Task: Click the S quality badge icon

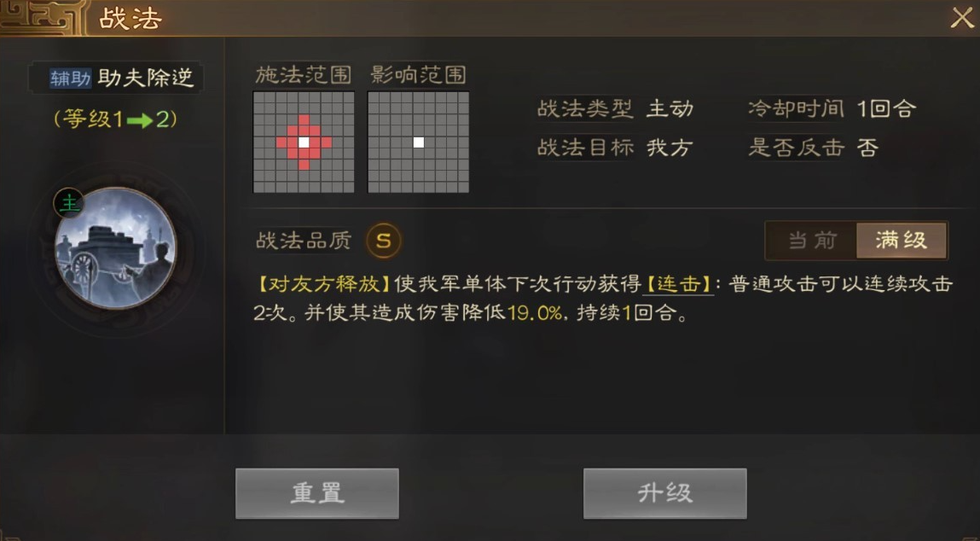Action: pos(383,241)
